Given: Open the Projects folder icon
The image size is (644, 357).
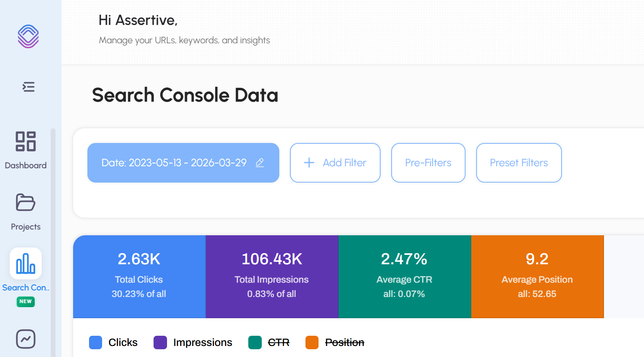Looking at the screenshot, I should [x=26, y=203].
